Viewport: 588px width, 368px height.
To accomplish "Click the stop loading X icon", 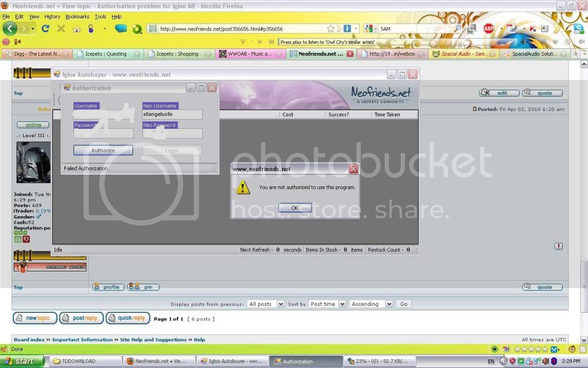I will coord(61,28).
